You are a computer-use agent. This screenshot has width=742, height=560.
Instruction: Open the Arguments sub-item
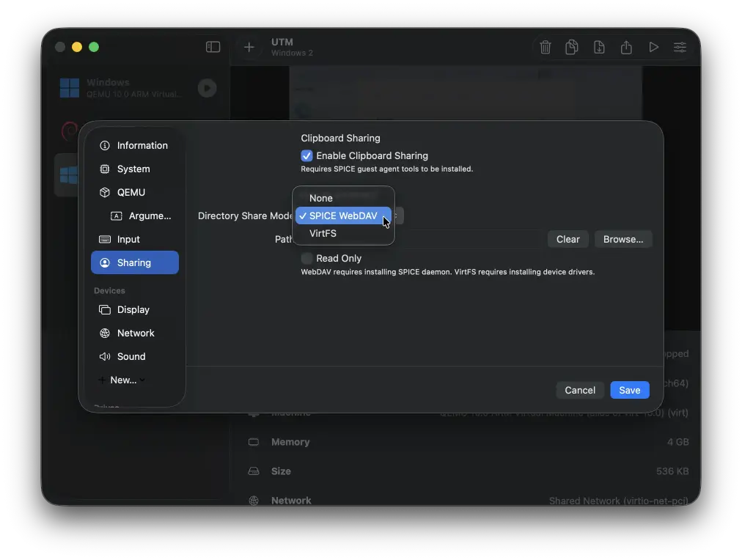(141, 215)
